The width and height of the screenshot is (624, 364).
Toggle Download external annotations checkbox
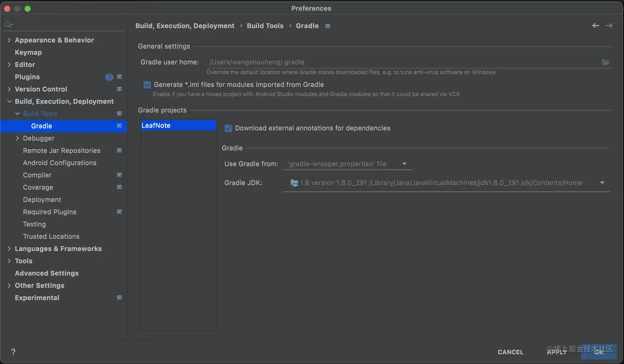(x=228, y=128)
